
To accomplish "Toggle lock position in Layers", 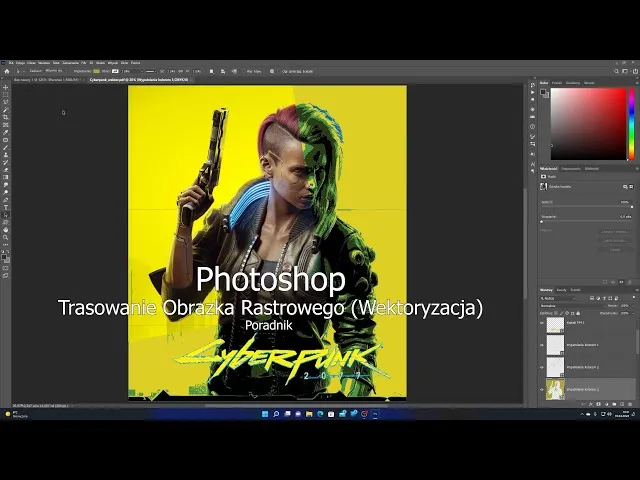I will [567, 313].
